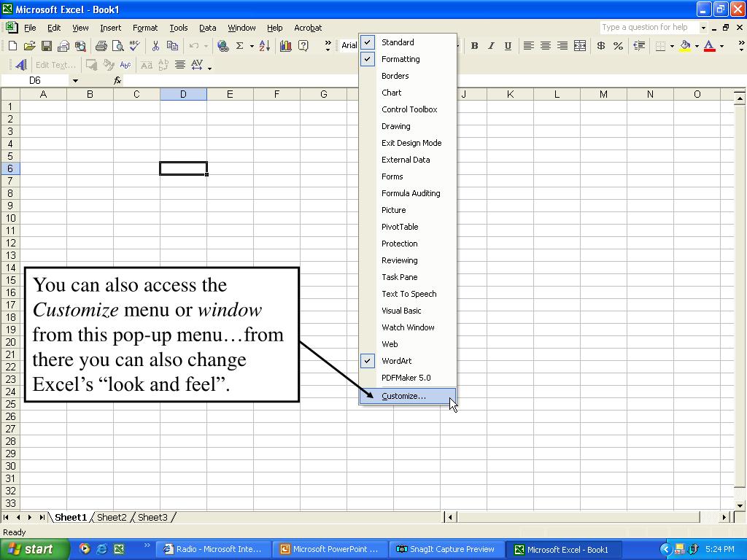Save the workbook with the floppy icon
Image resolution: width=747 pixels, height=560 pixels.
(46, 46)
